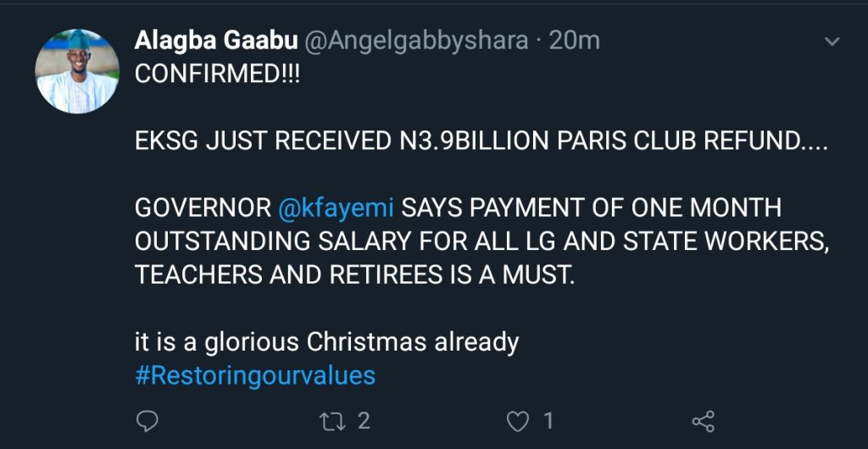This screenshot has height=449, width=868.
Task: Click the 20m timestamp
Action: tap(576, 41)
